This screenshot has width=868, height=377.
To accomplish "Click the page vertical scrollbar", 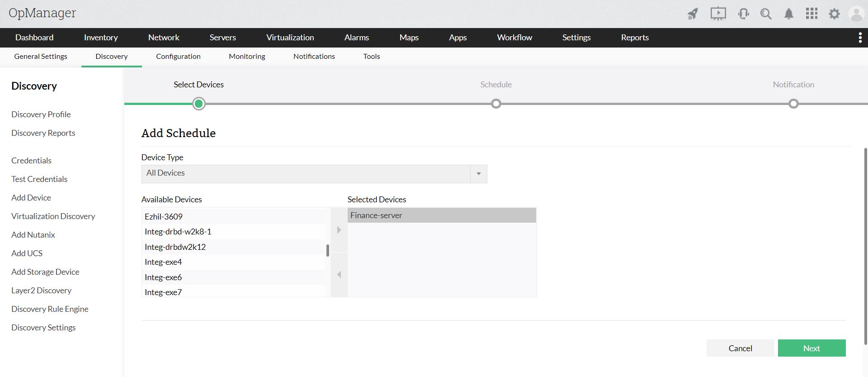I will 866,246.
